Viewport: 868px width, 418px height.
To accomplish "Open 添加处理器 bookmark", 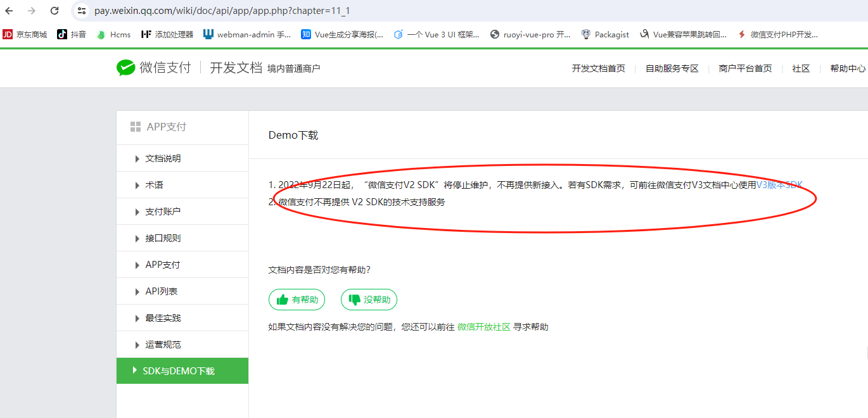I will (167, 35).
